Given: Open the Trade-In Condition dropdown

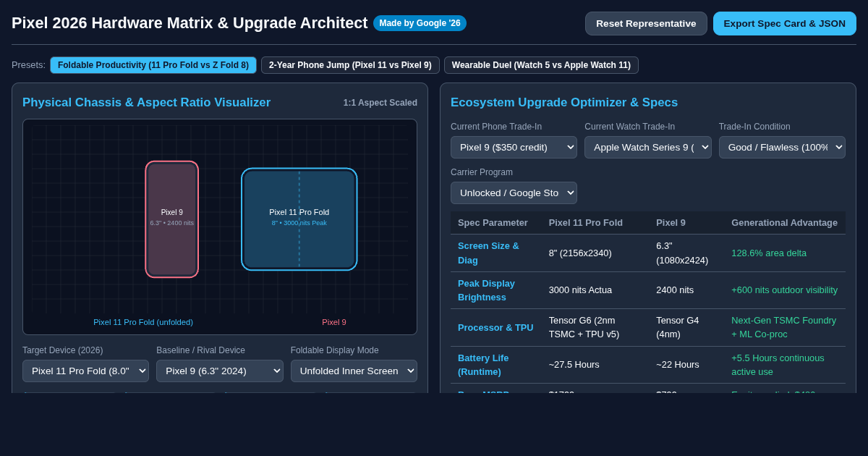Looking at the screenshot, I should (x=782, y=147).
